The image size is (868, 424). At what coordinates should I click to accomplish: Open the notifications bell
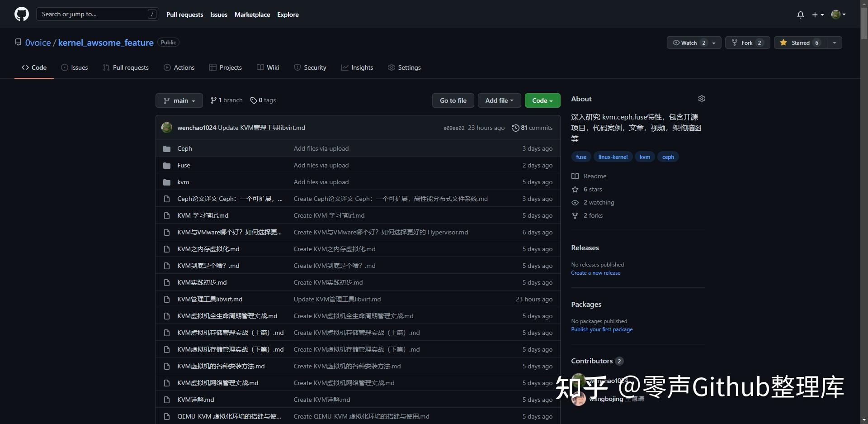800,14
